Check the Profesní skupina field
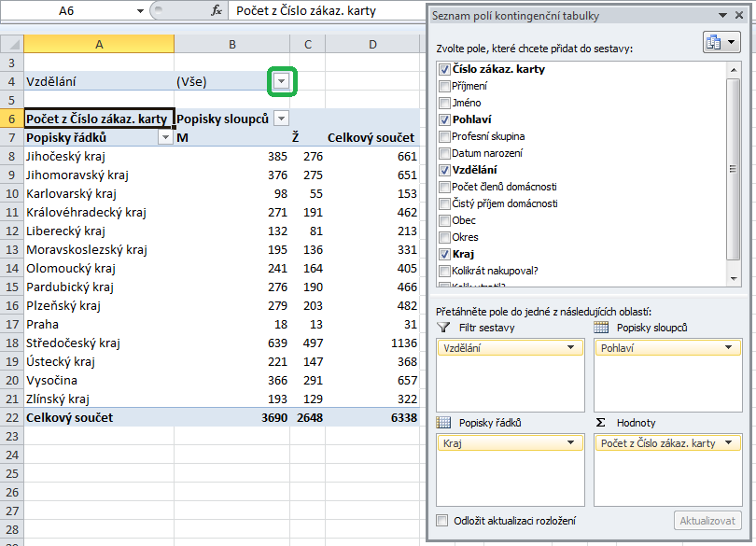 coord(444,136)
